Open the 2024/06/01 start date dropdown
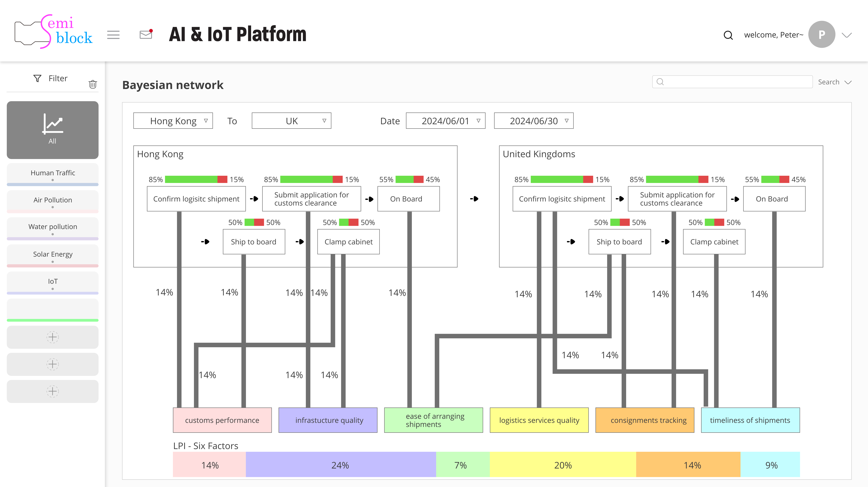Image resolution: width=868 pixels, height=487 pixels. click(x=445, y=121)
